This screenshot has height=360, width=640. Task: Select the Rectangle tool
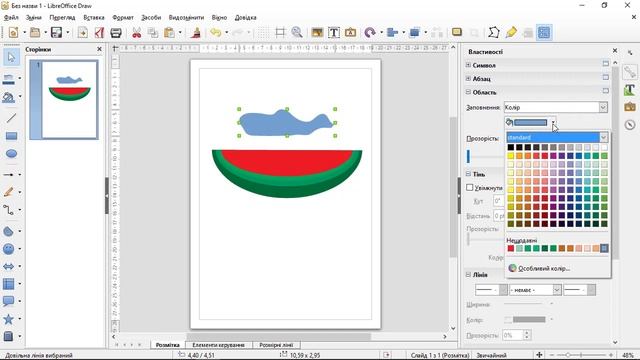[11, 136]
